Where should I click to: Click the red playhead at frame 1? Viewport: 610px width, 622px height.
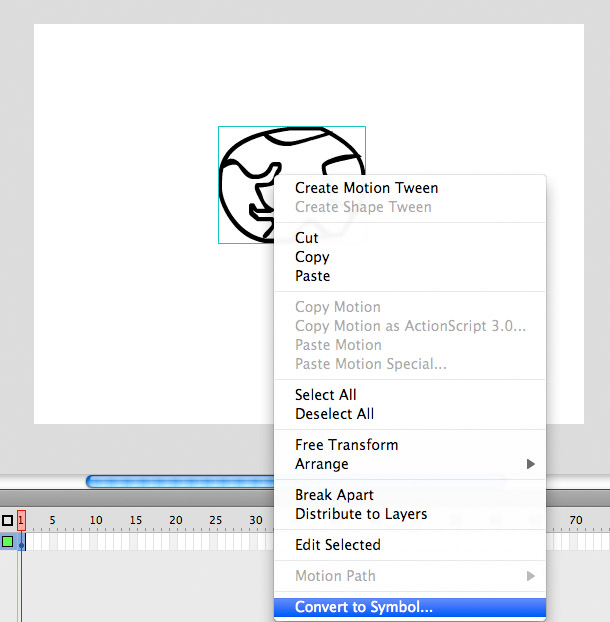pos(21,520)
